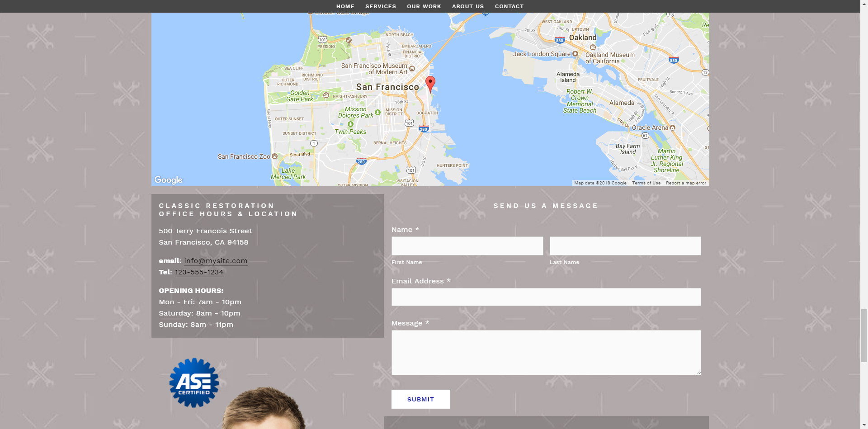Click the San Francisco city label
Screen dimensions: 868x429
click(x=387, y=87)
